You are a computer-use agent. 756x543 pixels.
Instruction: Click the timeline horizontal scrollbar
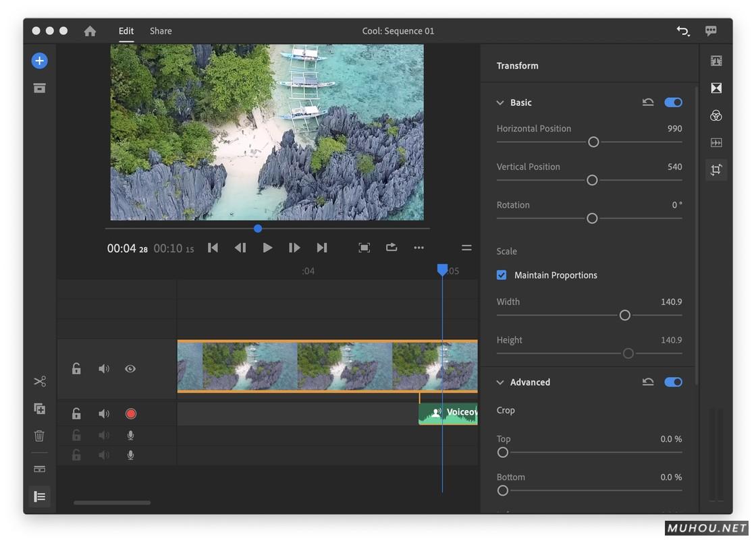112,503
